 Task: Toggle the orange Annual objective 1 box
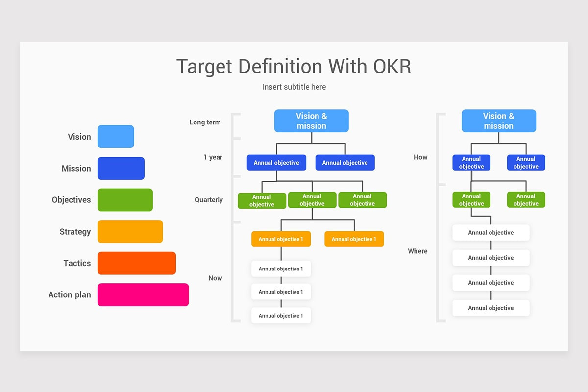pos(281,239)
